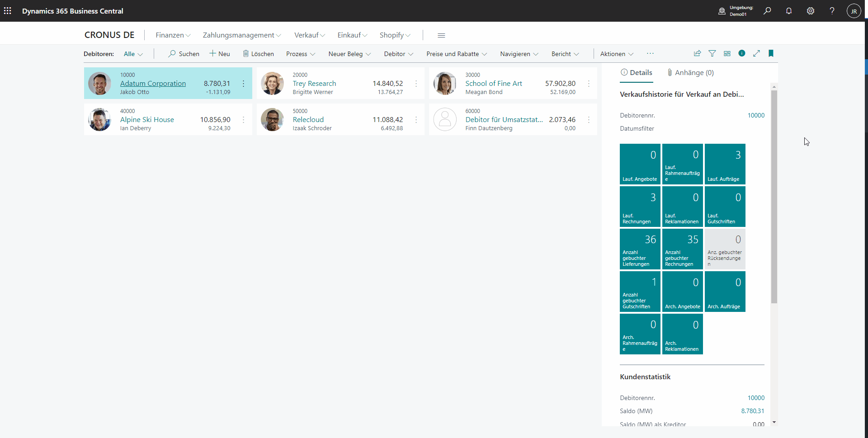Screen dimensions: 868x438
Task: Open Preise und Rabatte menu
Action: 457,54
